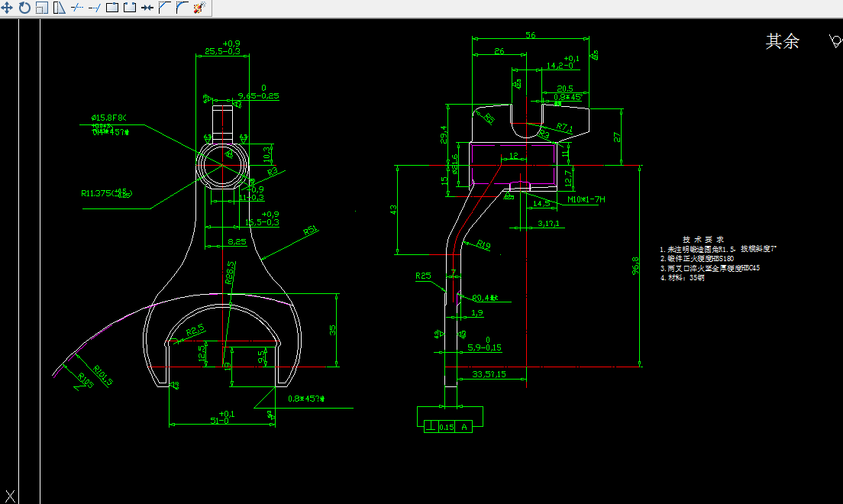The image size is (843, 504).
Task: Select the R28,5 radius label
Action: tap(230, 273)
